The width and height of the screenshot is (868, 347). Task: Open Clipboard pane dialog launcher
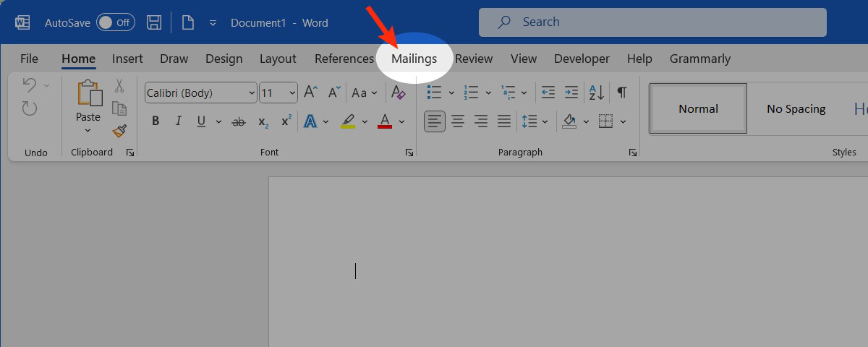click(x=130, y=153)
